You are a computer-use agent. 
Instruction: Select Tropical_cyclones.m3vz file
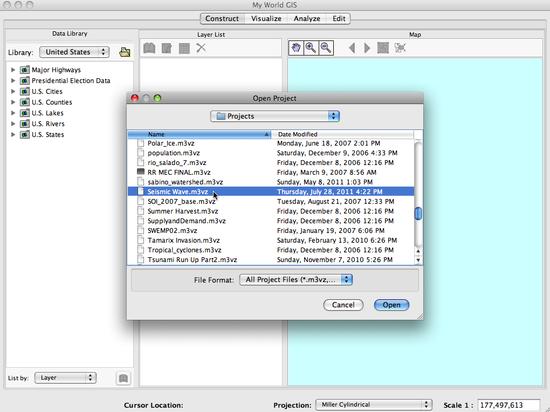(x=271, y=250)
